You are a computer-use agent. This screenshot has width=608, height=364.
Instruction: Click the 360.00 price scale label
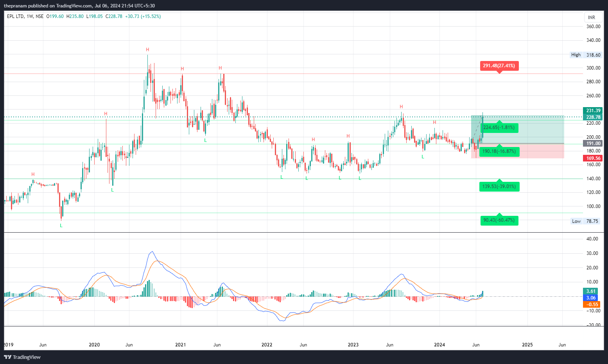coord(593,27)
